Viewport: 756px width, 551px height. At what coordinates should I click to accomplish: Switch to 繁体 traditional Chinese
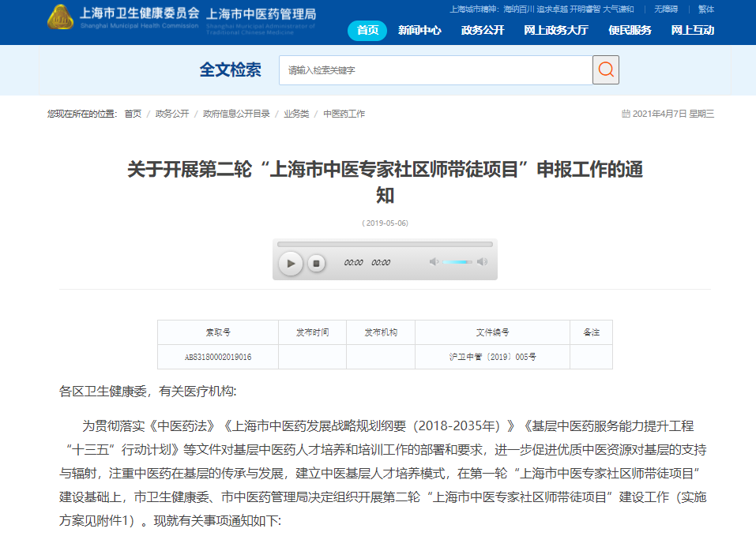tap(705, 9)
